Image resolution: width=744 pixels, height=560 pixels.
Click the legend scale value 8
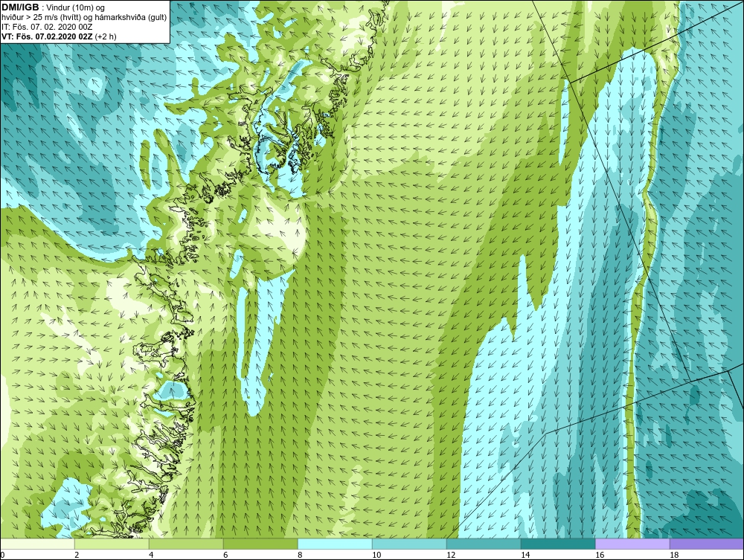pos(300,555)
